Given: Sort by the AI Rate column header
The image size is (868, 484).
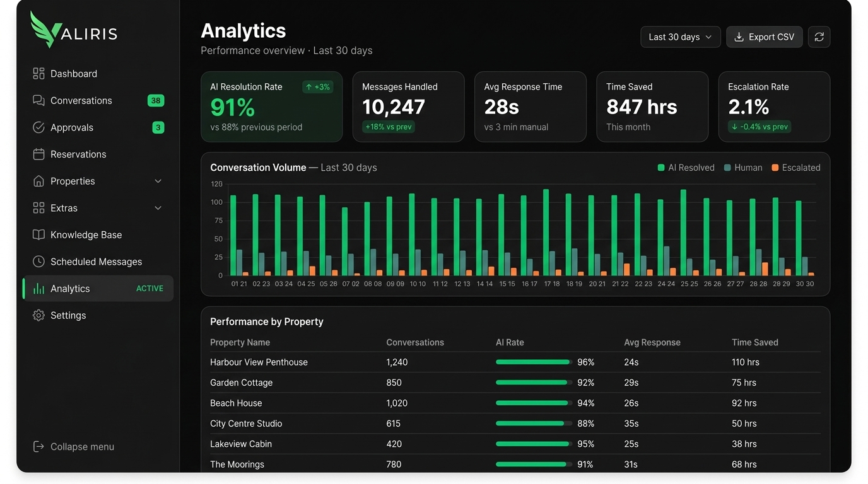Looking at the screenshot, I should pos(510,343).
